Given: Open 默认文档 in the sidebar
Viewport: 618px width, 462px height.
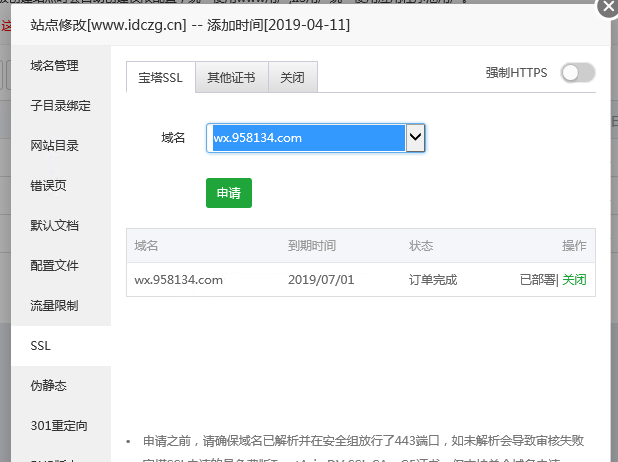Looking at the screenshot, I should tap(55, 226).
